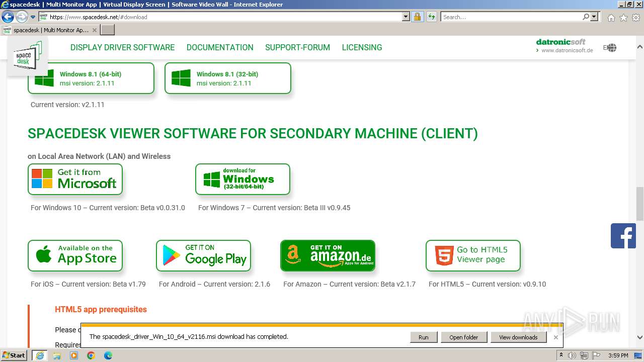Open Windows Media Player taskbar icon

click(74, 355)
